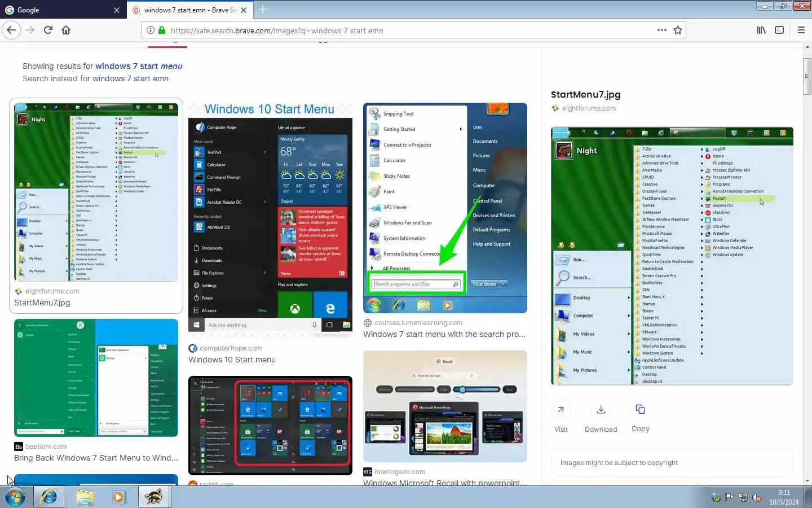
Task: Open the beebom.com Start Menu thumbnail
Action: 96,378
